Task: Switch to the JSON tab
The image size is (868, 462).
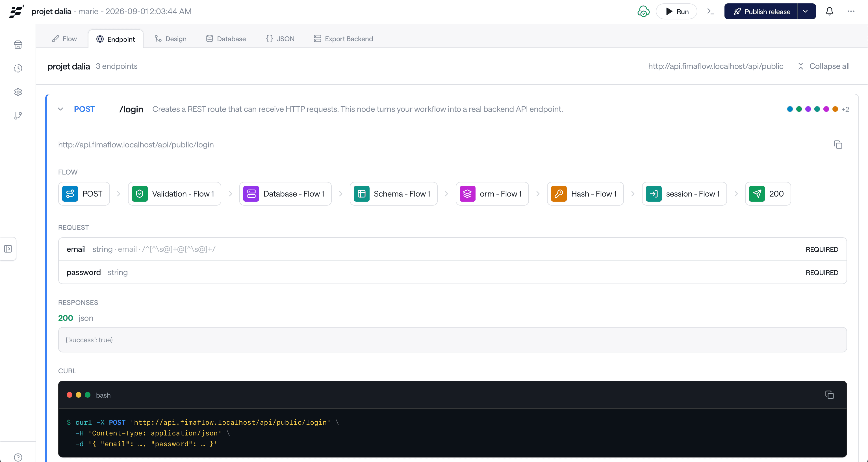Action: pyautogui.click(x=280, y=39)
